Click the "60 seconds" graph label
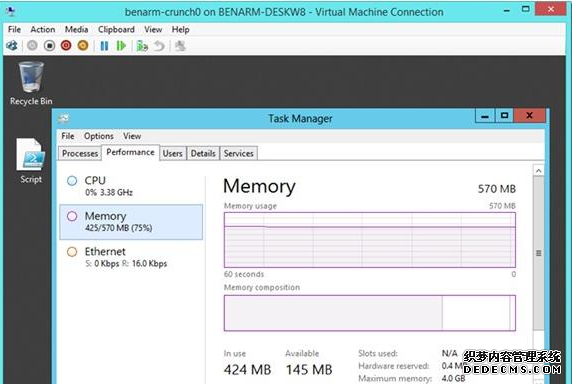The image size is (572, 384). tap(244, 274)
